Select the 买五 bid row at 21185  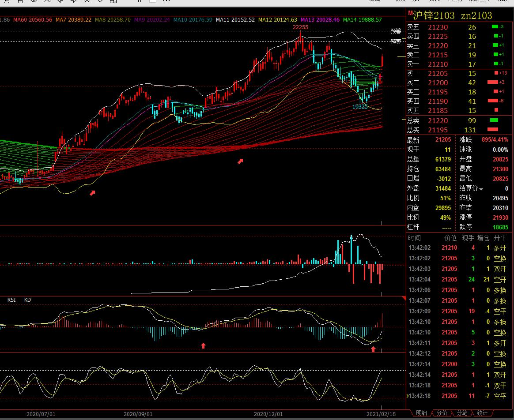(x=460, y=110)
